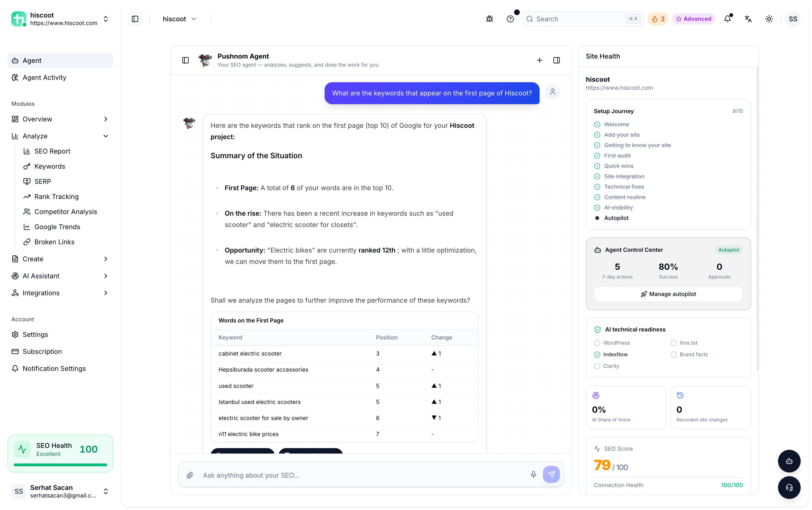The image size is (812, 510).
Task: Click the 'n11 electric bike prices' keyword row
Action: click(x=344, y=434)
